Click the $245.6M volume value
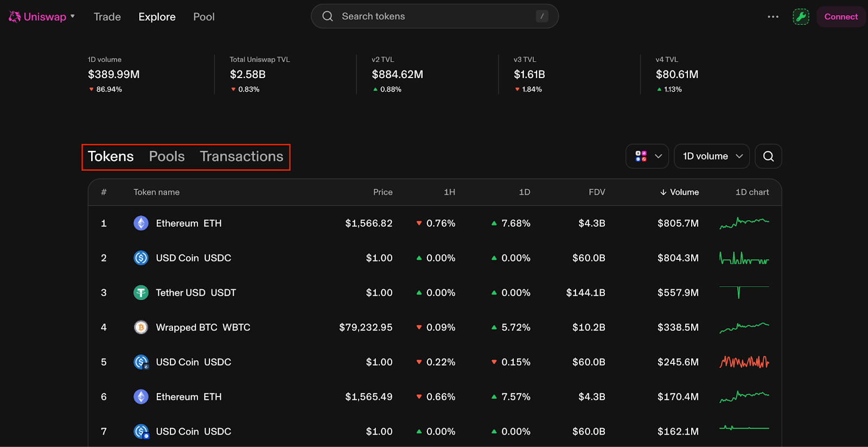868x447 pixels. (678, 362)
